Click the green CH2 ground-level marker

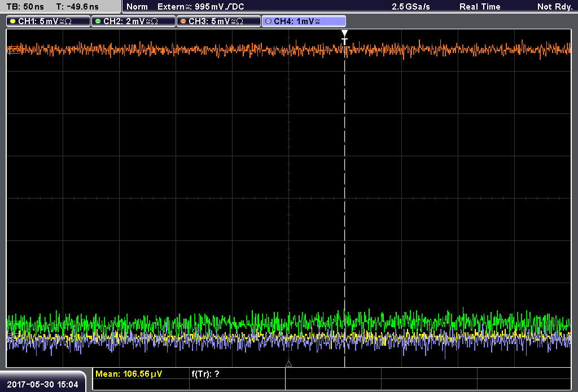click(x=14, y=324)
